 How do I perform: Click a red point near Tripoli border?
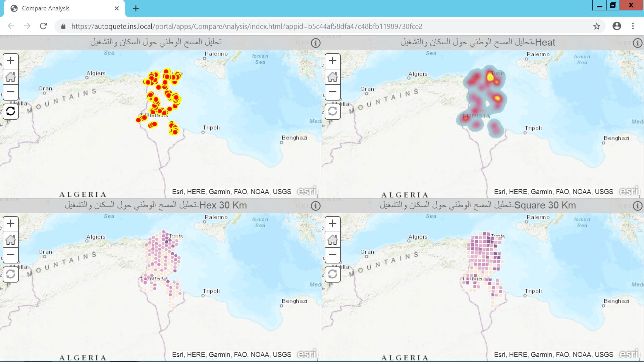pyautogui.click(x=175, y=131)
